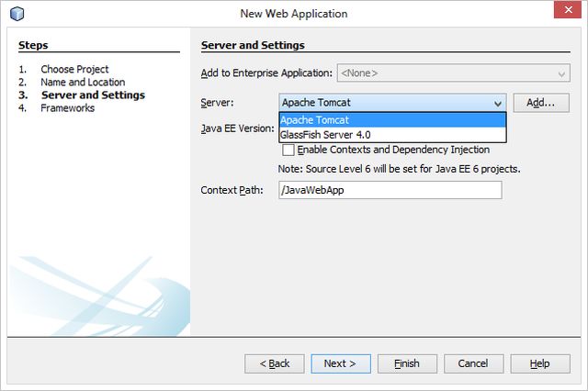The width and height of the screenshot is (588, 391).
Task: Click the Context Path text field
Action: point(390,190)
